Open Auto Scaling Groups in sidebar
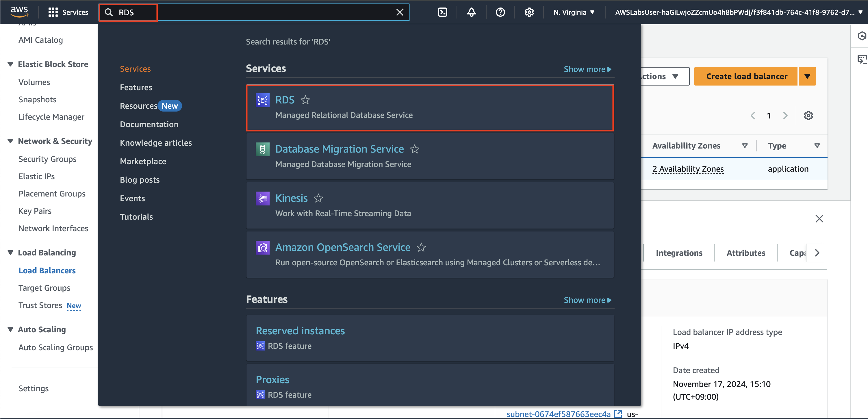 pyautogui.click(x=55, y=348)
